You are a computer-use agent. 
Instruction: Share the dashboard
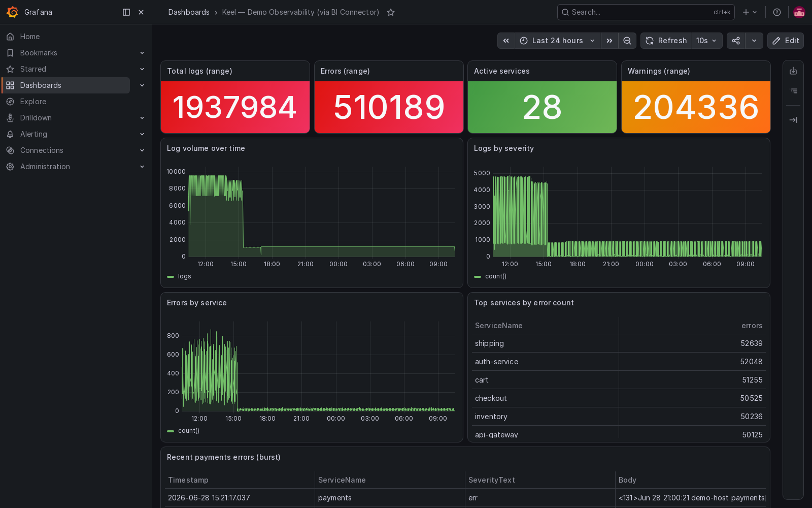coord(736,41)
